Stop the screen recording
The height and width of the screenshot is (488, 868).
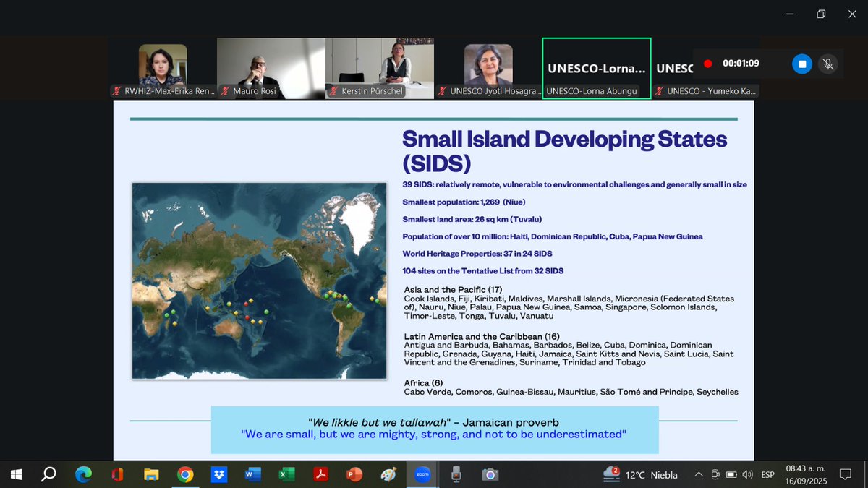[802, 64]
